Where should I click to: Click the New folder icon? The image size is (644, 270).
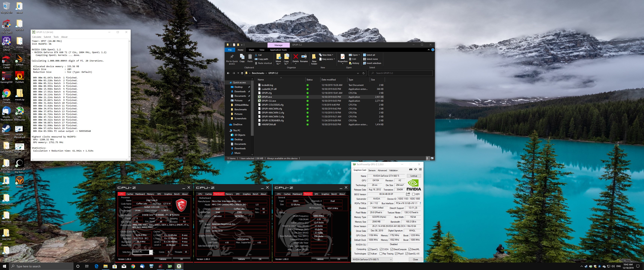pos(314,57)
